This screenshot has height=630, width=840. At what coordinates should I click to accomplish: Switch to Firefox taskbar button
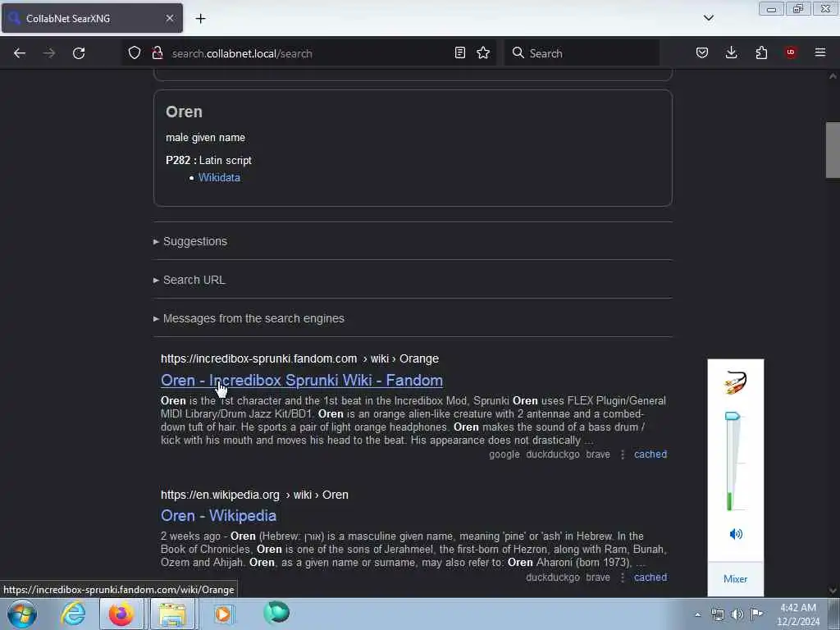[121, 614]
